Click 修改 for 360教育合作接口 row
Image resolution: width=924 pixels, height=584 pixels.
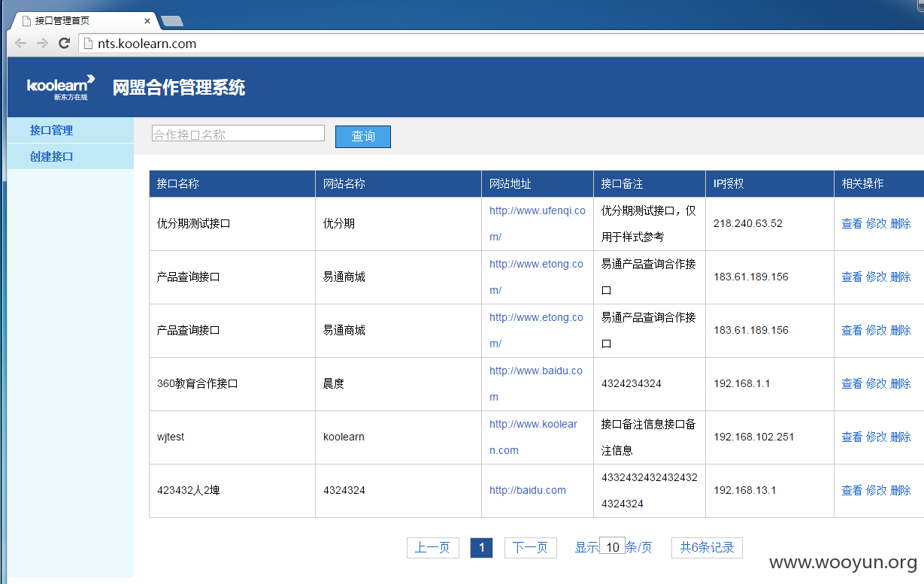[877, 383]
